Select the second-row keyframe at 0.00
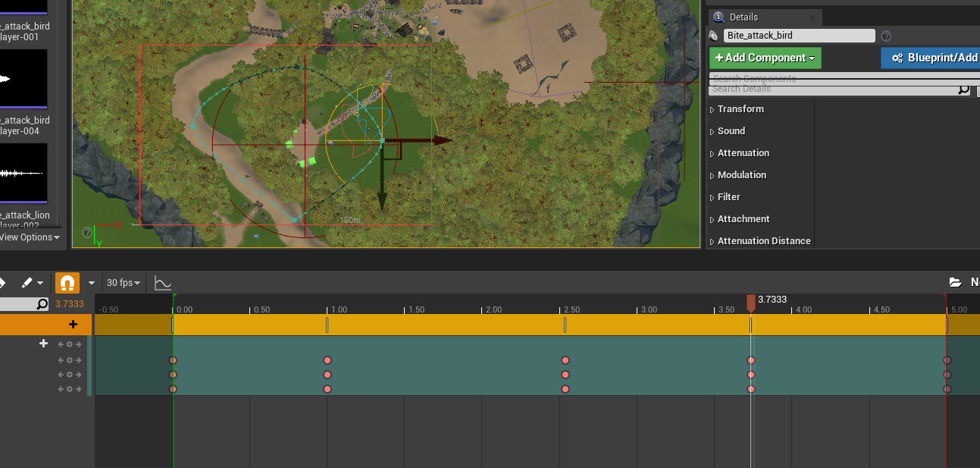980x468 pixels. (x=173, y=375)
